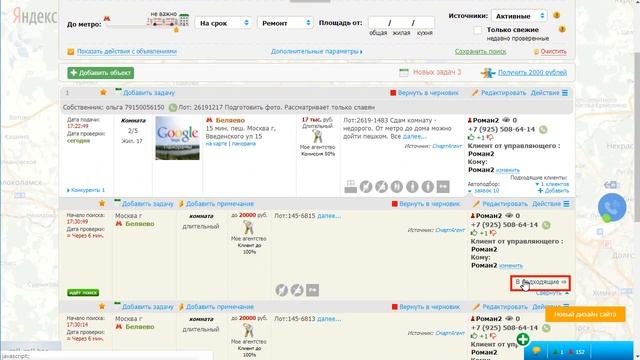Click the keys icon in Лот:145-6815 row
Image resolution: width=640 pixels, height=360 pixels.
(248, 228)
